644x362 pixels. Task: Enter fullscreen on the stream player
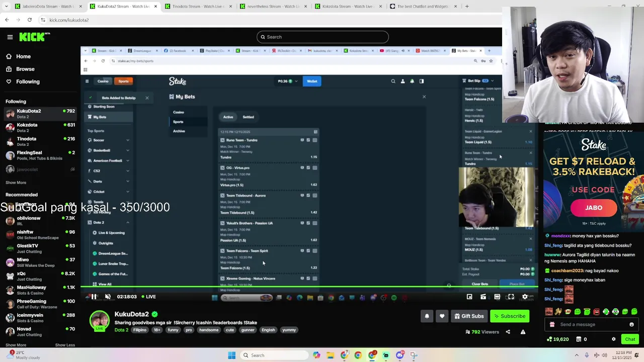point(511,297)
